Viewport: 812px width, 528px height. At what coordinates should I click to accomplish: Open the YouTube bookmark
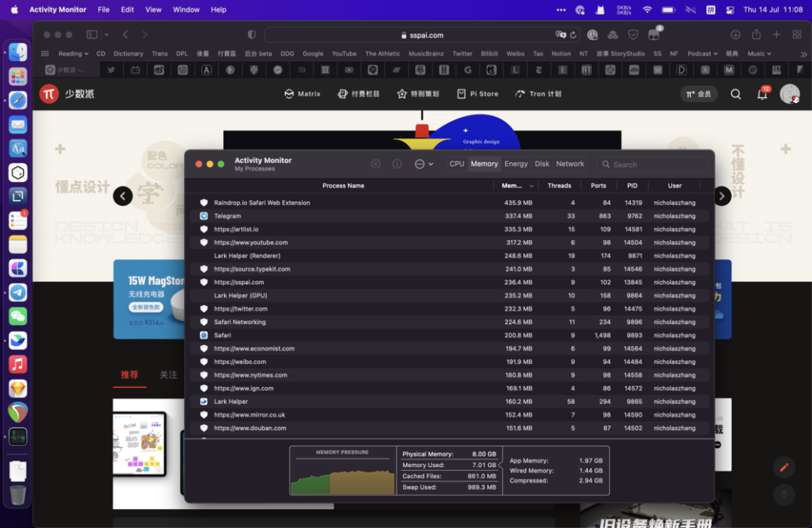click(x=344, y=53)
